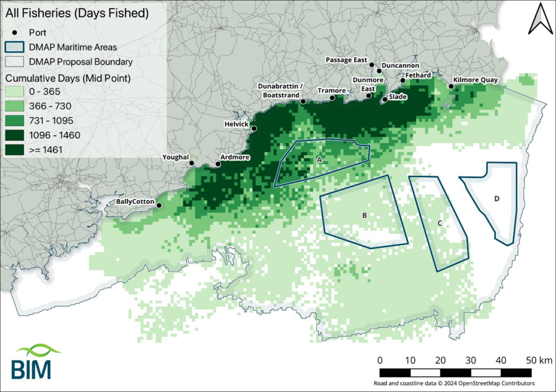Click the maritime area labeled A
The image size is (556, 392).
(x=319, y=160)
